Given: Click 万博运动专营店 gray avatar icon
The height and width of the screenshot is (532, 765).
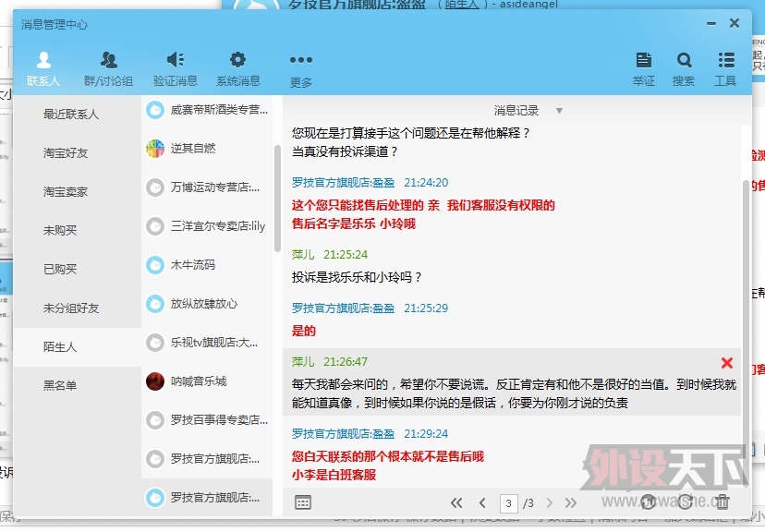Looking at the screenshot, I should pyautogui.click(x=155, y=187).
